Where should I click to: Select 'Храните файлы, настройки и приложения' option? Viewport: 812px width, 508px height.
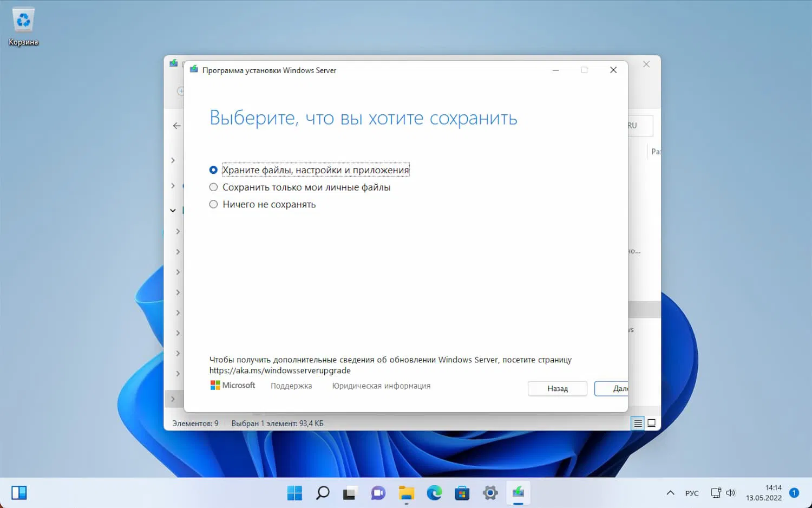[x=309, y=170]
